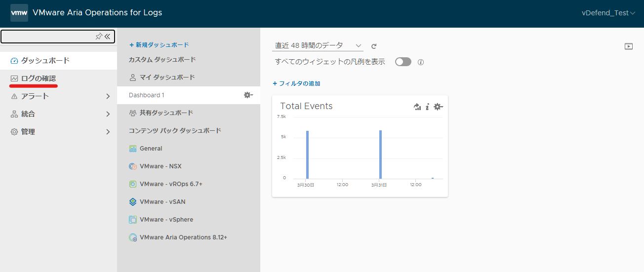This screenshot has height=272, width=644.
Task: Toggle the legend display for all widgets
Action: pyautogui.click(x=403, y=62)
